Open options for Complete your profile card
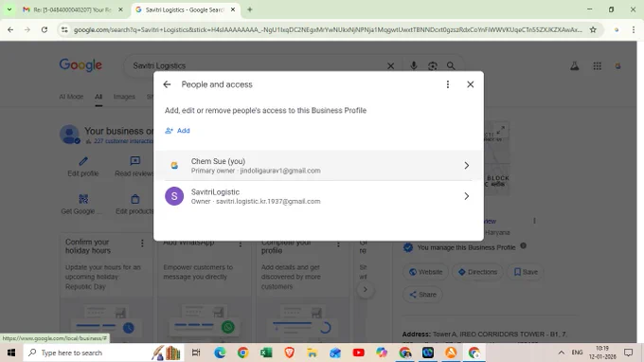644x362 pixels. click(338, 244)
